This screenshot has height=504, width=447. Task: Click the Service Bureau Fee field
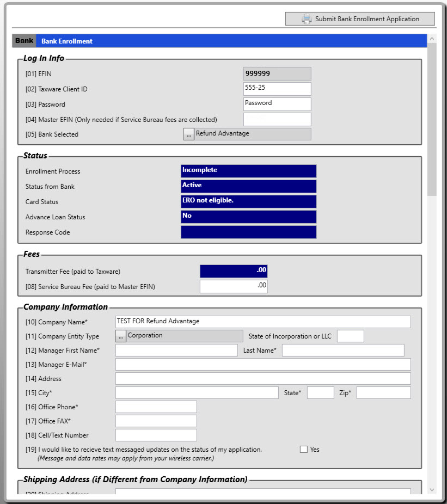coord(234,286)
